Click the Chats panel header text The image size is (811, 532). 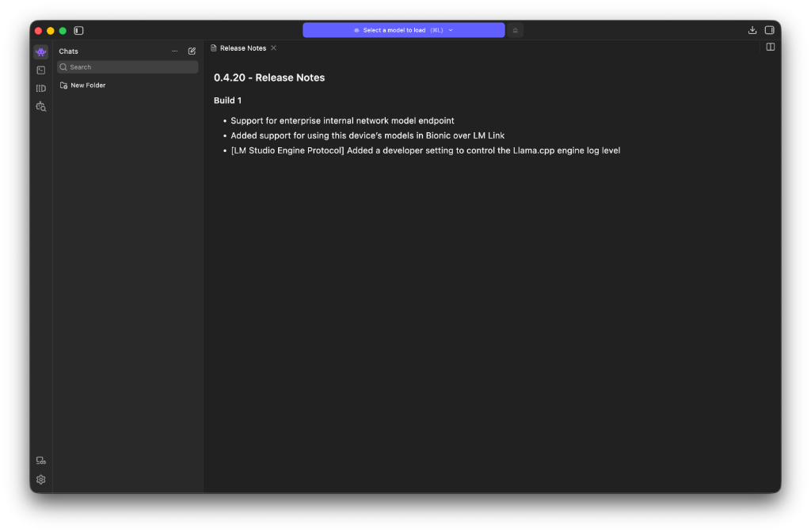click(x=68, y=51)
